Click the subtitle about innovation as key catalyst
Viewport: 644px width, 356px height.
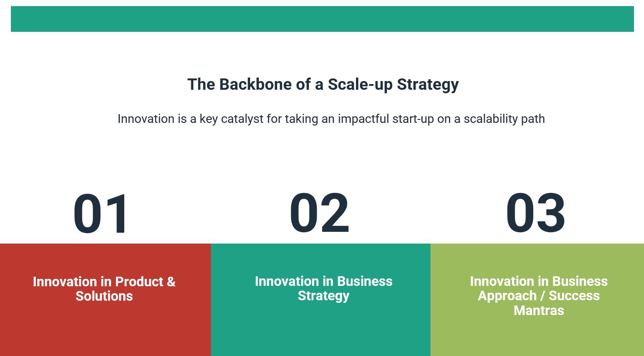click(x=331, y=119)
